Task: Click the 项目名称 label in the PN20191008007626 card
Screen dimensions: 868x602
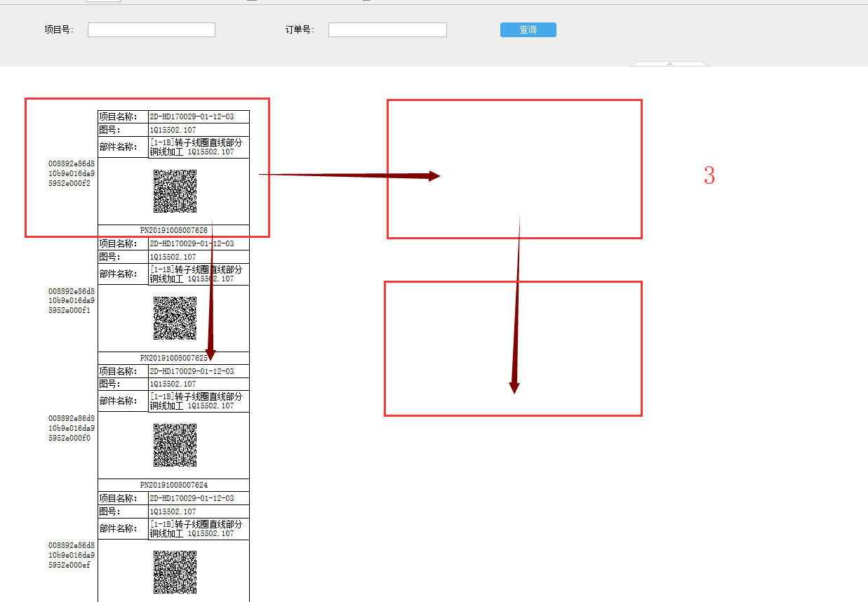Action: click(118, 116)
